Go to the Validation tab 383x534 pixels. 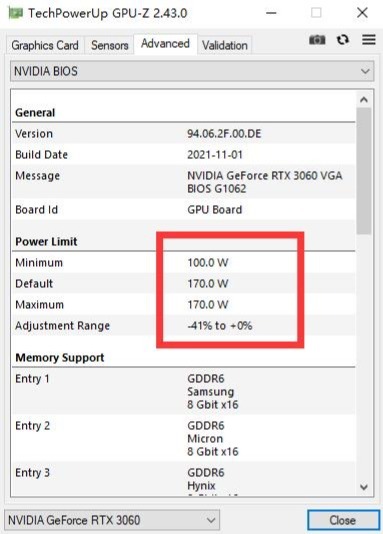pos(225,45)
